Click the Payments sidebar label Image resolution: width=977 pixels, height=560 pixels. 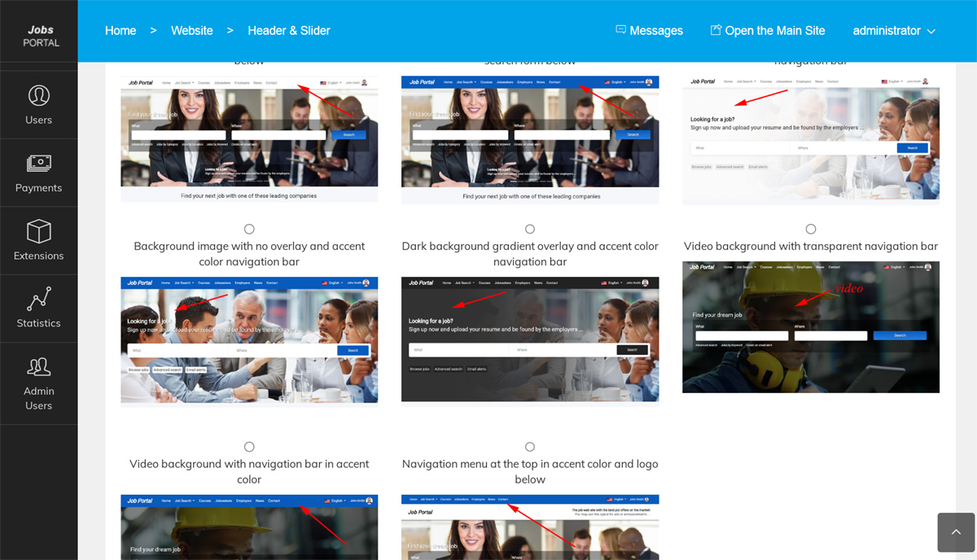pyautogui.click(x=38, y=188)
